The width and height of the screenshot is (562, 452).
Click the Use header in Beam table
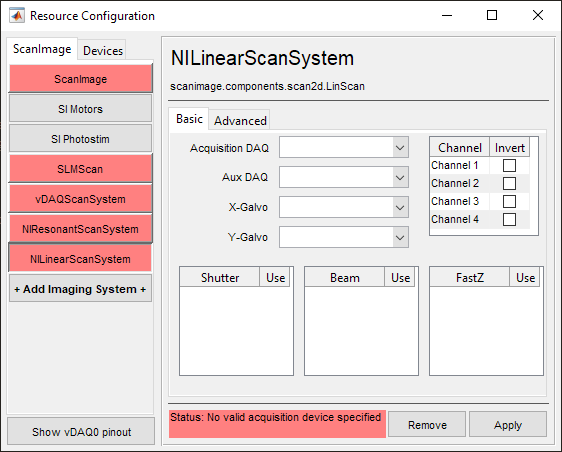(400, 277)
